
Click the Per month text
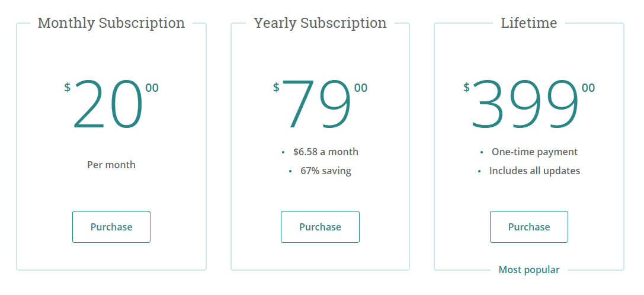(x=111, y=165)
